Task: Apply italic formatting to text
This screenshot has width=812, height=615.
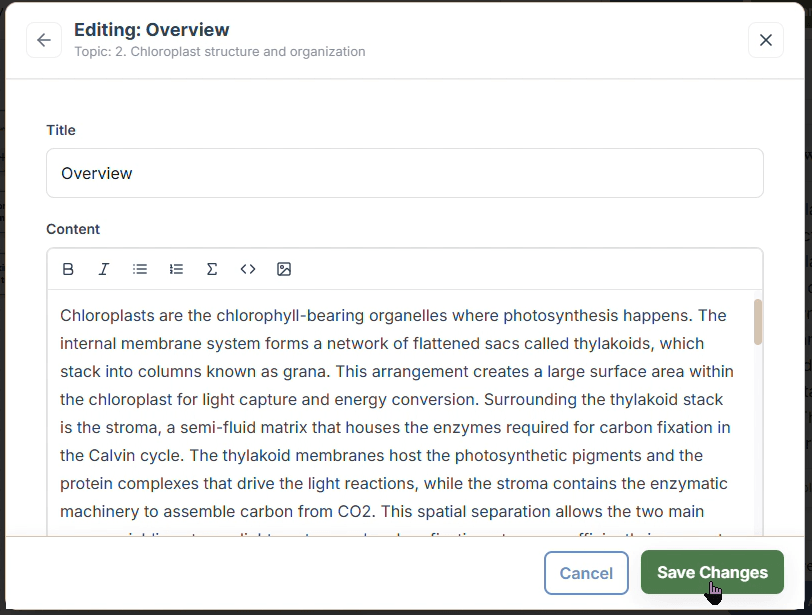Action: [104, 269]
